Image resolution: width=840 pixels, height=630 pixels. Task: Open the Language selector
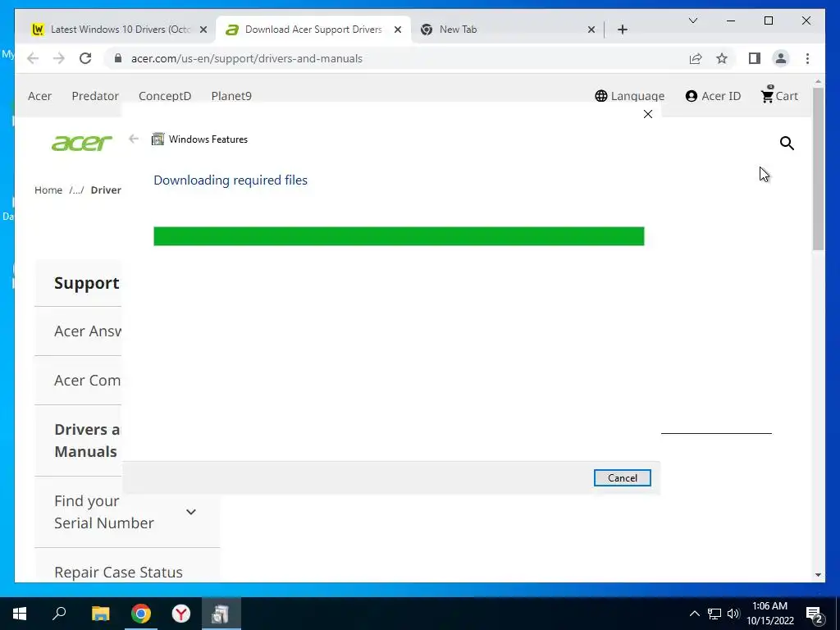[630, 96]
